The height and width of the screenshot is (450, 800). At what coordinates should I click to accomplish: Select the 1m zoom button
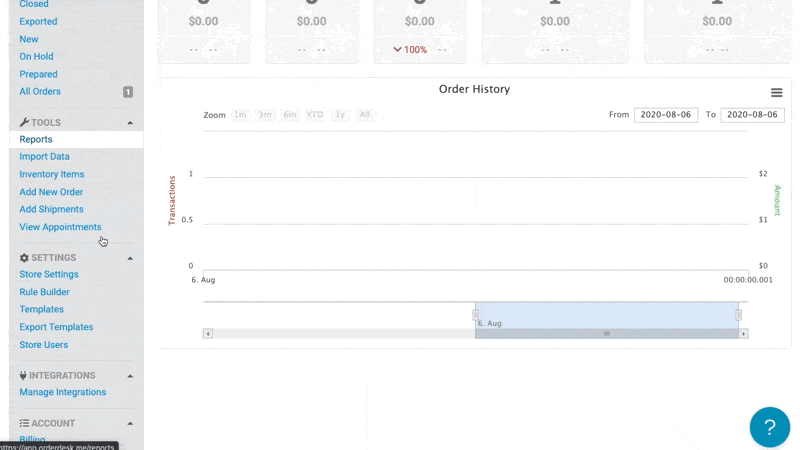(x=240, y=115)
